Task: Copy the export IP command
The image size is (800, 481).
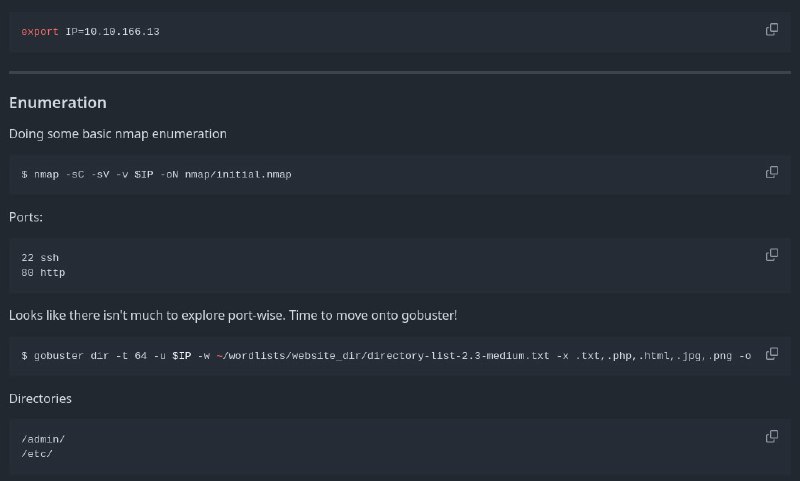Action: (771, 30)
